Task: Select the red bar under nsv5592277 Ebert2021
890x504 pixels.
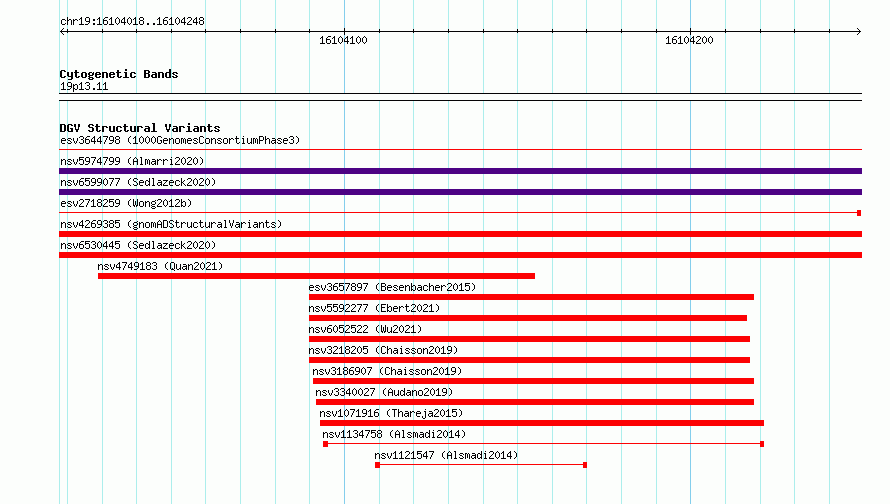Action: (x=528, y=318)
